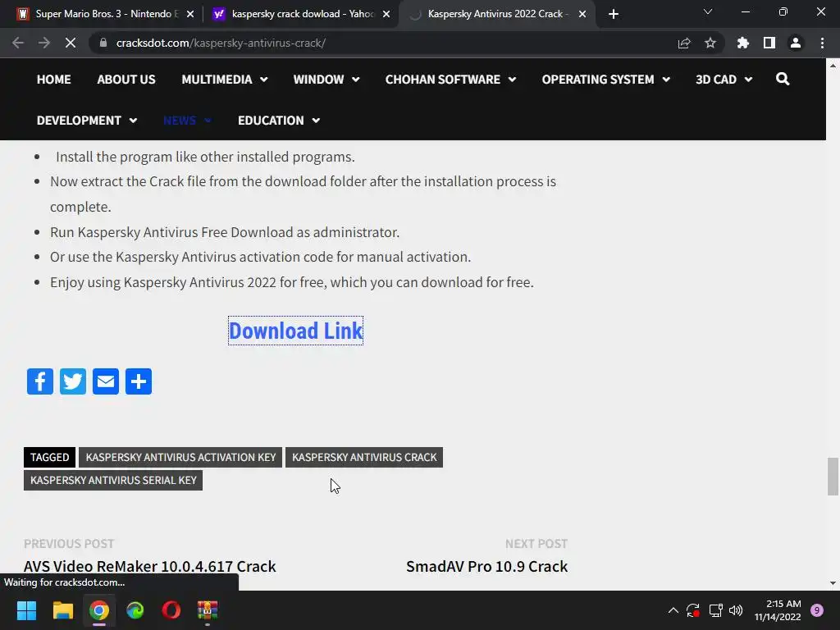
Task: Click the browser back arrow
Action: point(18,43)
